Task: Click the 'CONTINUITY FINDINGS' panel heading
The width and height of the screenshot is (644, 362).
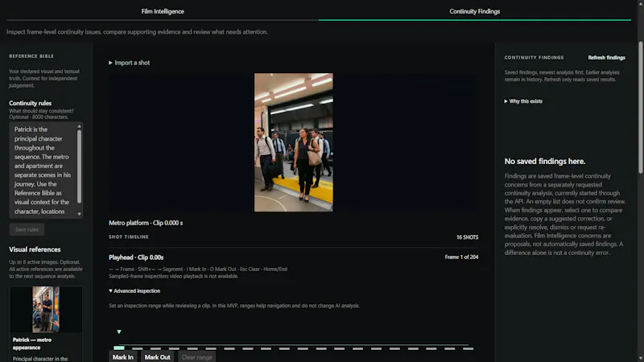Action: click(x=534, y=58)
